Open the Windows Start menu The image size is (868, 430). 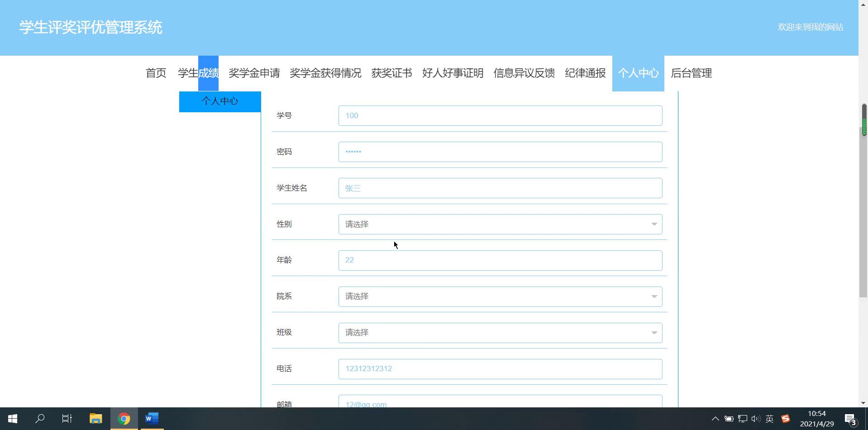[13, 419]
